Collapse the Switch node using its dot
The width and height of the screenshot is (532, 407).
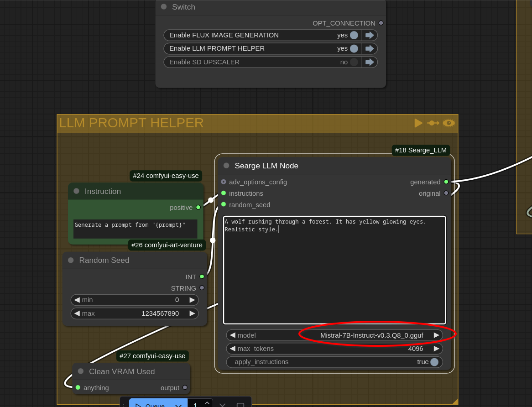point(164,7)
